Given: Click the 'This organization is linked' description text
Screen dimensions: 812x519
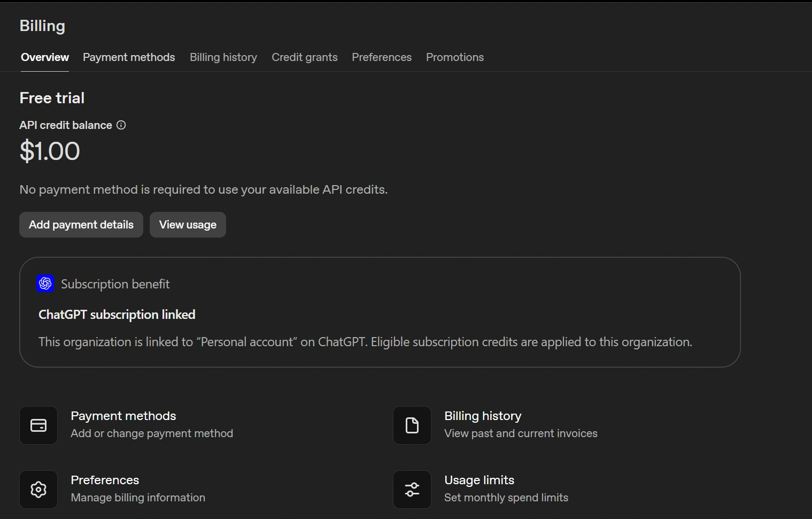Looking at the screenshot, I should 365,342.
